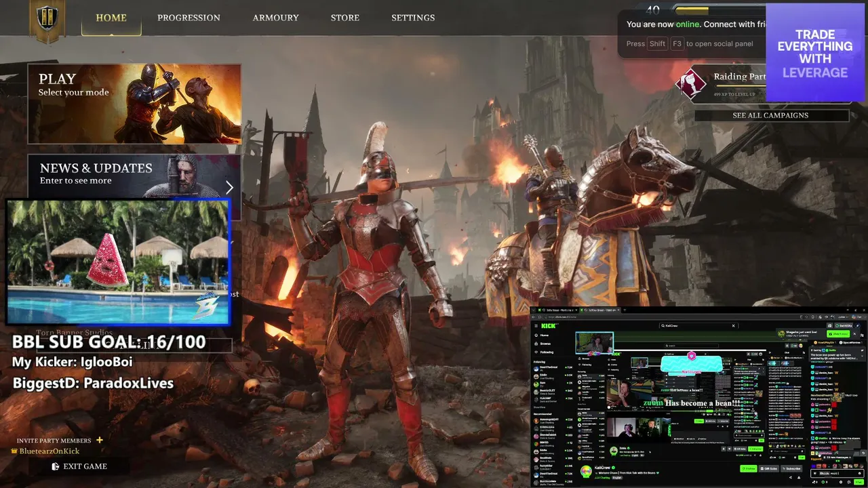The width and height of the screenshot is (868, 488).
Task: Go to the STORE tab
Action: [345, 18]
